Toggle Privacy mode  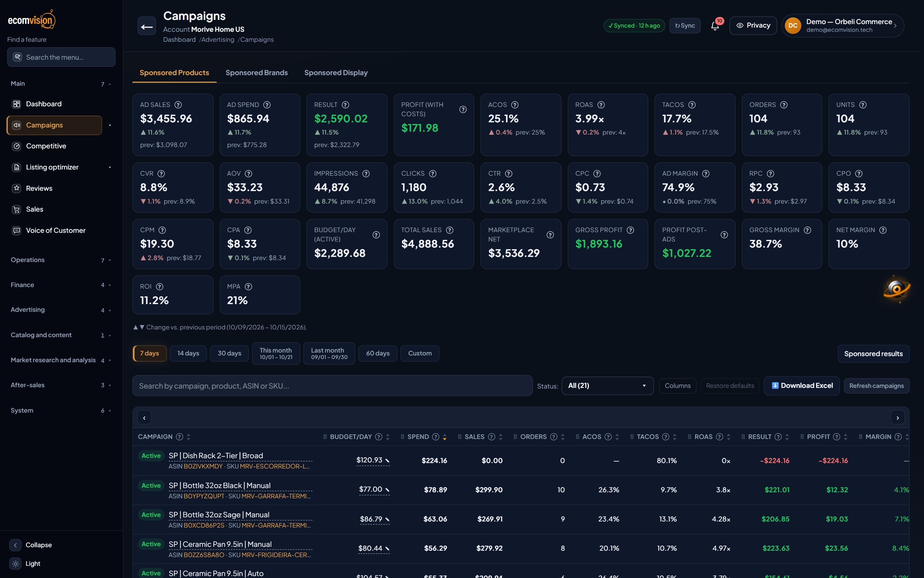[753, 26]
